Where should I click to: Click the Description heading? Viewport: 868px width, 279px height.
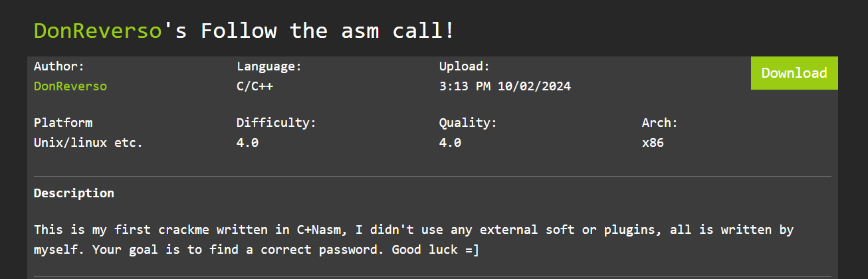tap(74, 193)
